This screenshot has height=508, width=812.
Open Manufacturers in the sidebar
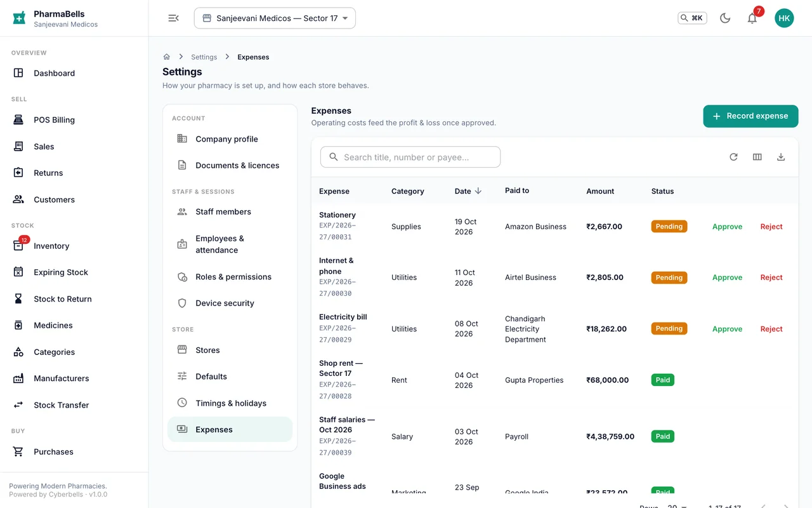click(74, 378)
